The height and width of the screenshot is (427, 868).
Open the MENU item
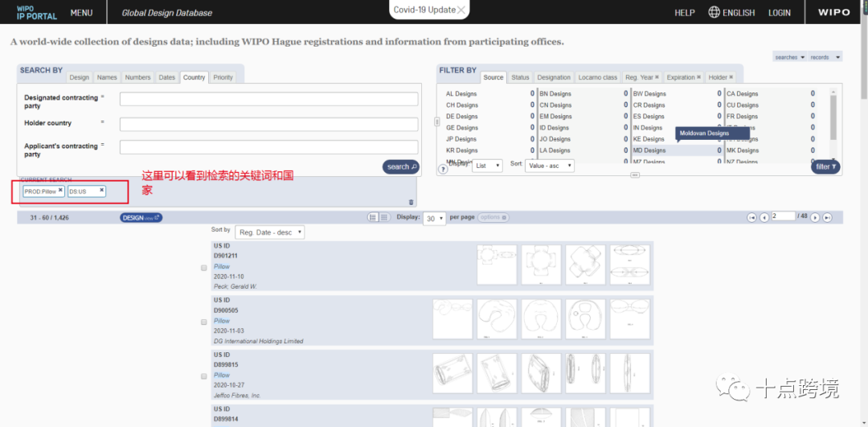(x=81, y=13)
